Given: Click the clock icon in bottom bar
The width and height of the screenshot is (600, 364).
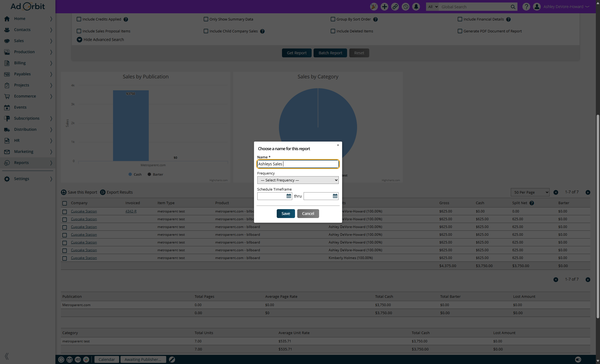Looking at the screenshot, I should pyautogui.click(x=61, y=360).
